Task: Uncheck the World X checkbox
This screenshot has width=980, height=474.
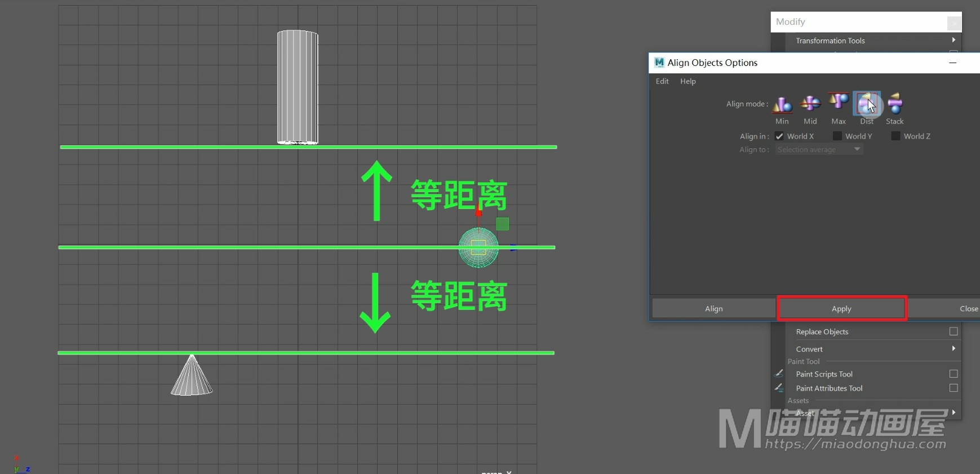Action: 779,136
